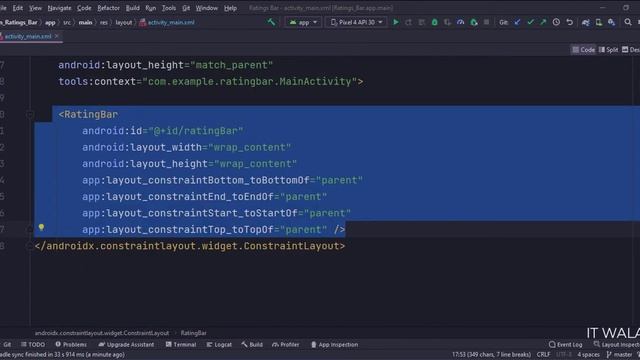Open the Pixel 4 API 30 device dropdown
This screenshot has height=360, width=640.
click(356, 22)
